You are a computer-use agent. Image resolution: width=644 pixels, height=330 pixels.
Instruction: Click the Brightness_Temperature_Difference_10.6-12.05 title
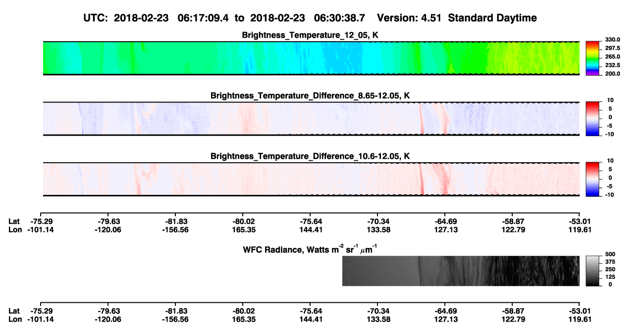point(311,156)
